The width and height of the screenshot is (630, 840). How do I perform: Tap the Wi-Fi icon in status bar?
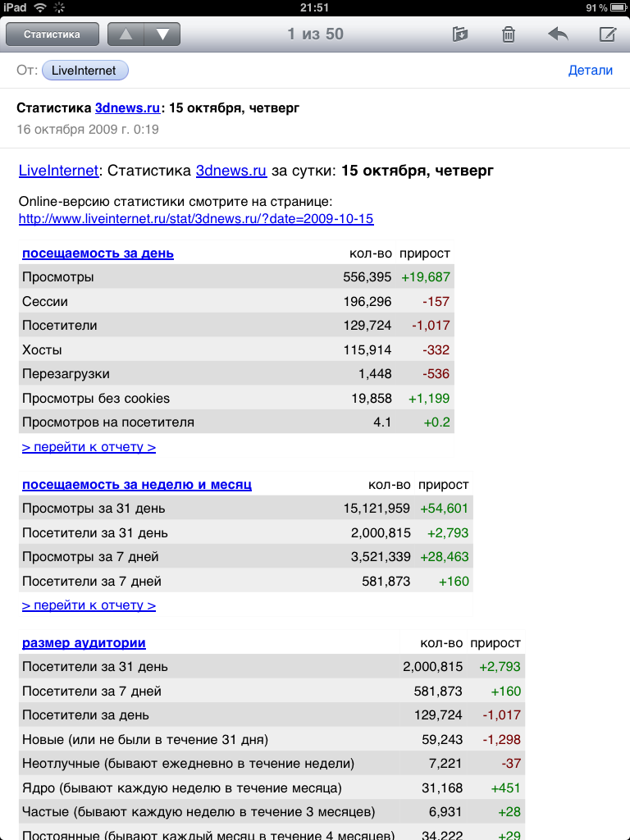click(40, 7)
